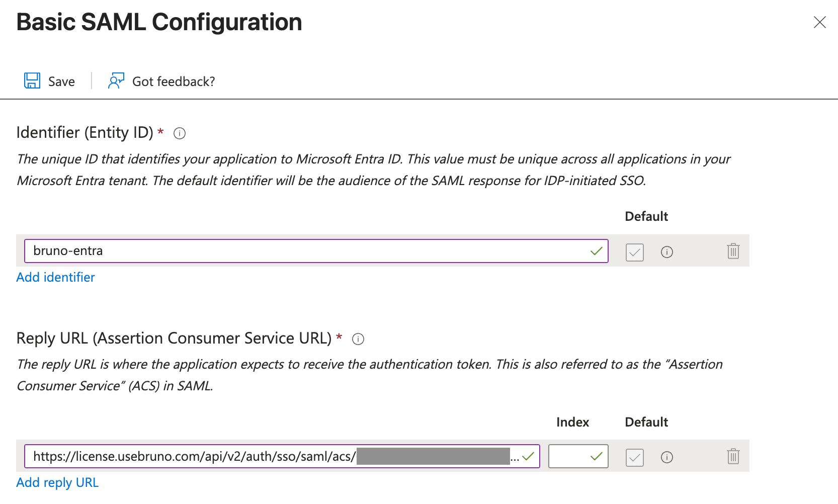Viewport: 838px width, 504px height.
Task: Open the Identifier (Entity ID) info tooltip icon
Action: tap(179, 133)
